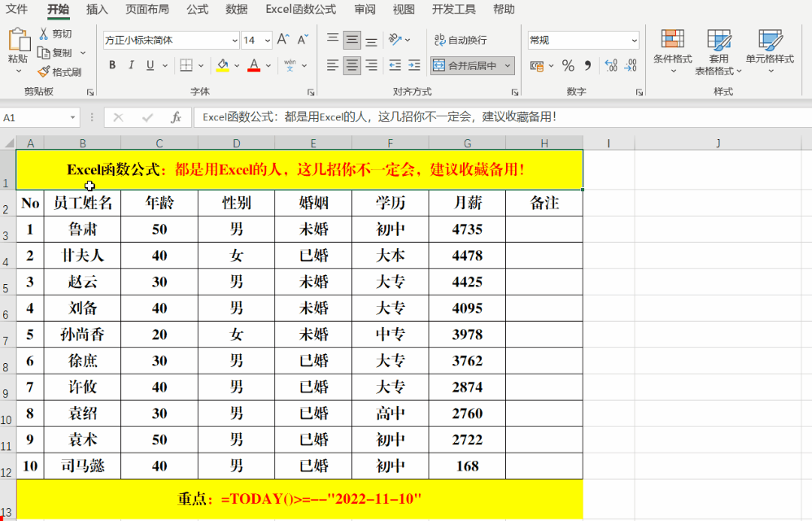Apply comma style number format
The image size is (812, 521).
click(587, 66)
